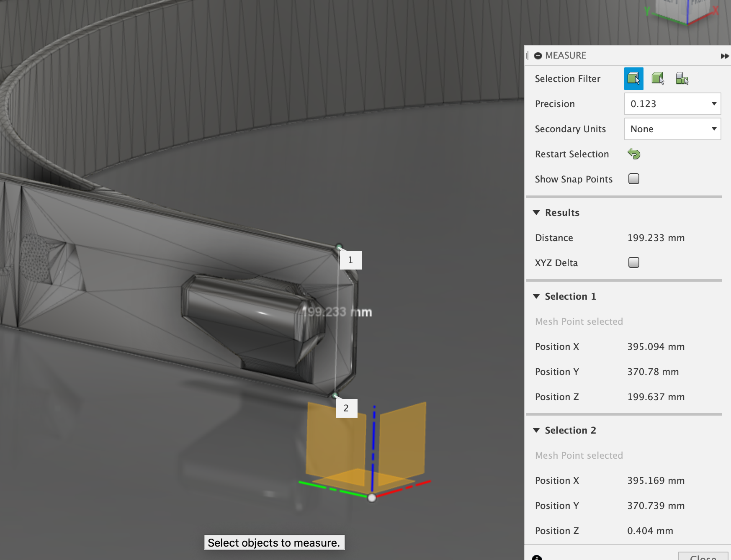Click the 'Select objects to measure.' tooltip
This screenshot has height=560, width=731.
[274, 542]
